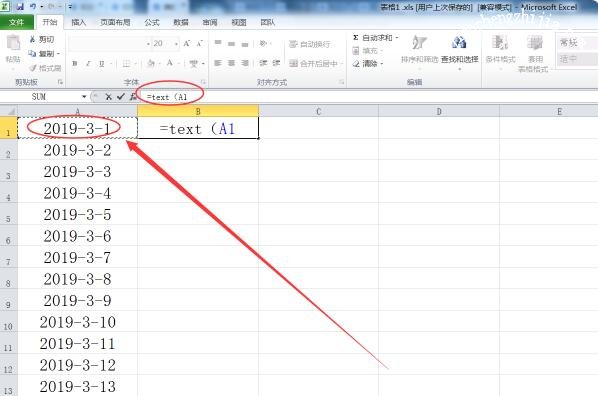Click the AutoSum sigma icon
This screenshot has width=598, height=396.
coord(355,38)
